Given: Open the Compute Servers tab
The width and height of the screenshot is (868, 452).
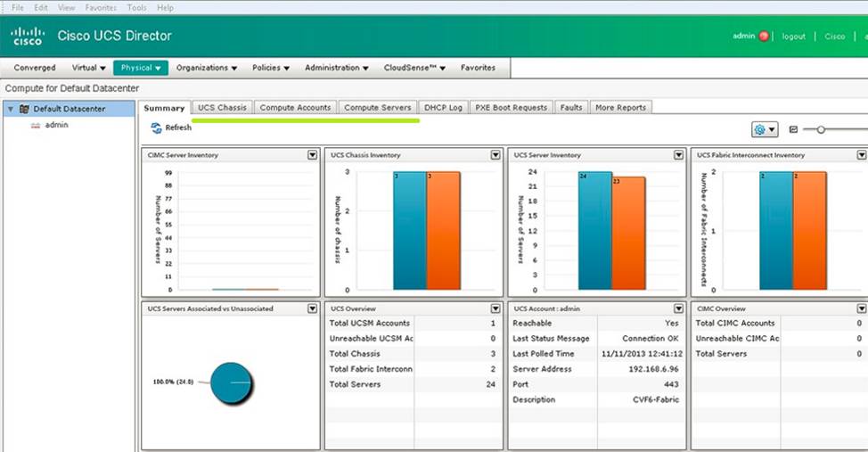Looking at the screenshot, I should [377, 108].
